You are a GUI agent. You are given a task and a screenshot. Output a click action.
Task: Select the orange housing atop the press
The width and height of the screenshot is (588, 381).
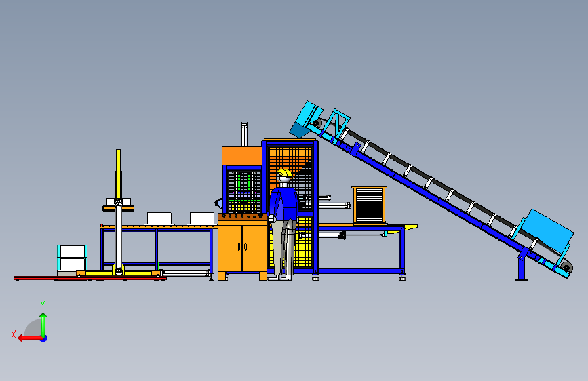(x=242, y=156)
